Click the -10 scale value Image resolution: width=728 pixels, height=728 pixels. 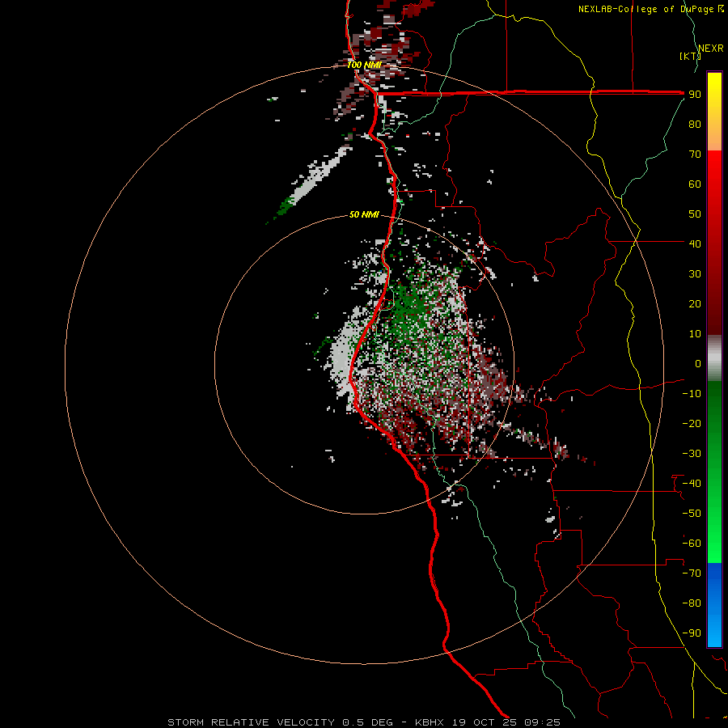[692, 394]
